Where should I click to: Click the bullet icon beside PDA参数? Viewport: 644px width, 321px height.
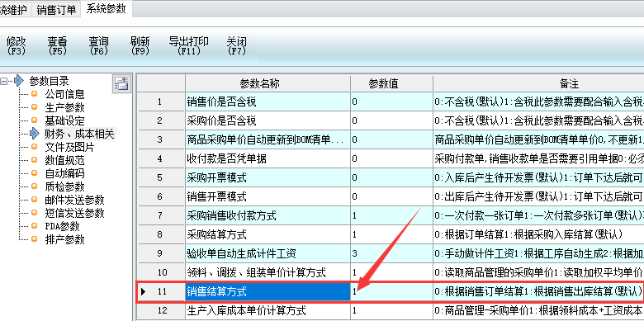(x=35, y=226)
